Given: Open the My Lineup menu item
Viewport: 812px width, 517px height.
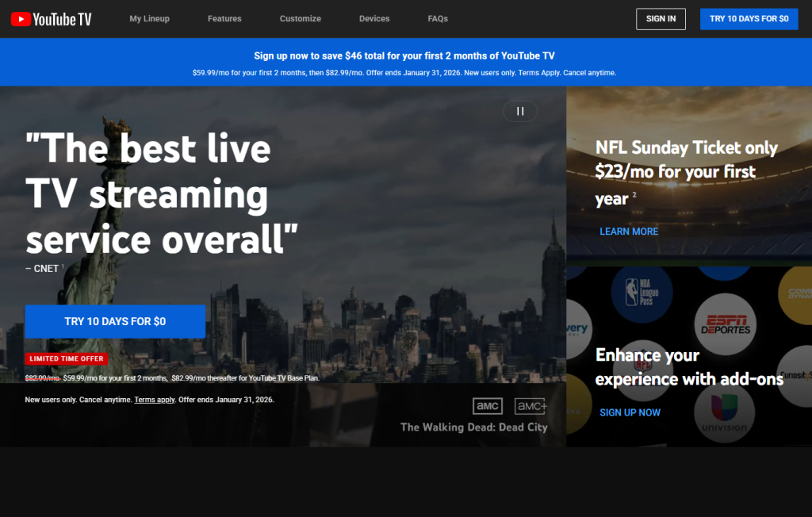Looking at the screenshot, I should tap(149, 19).
